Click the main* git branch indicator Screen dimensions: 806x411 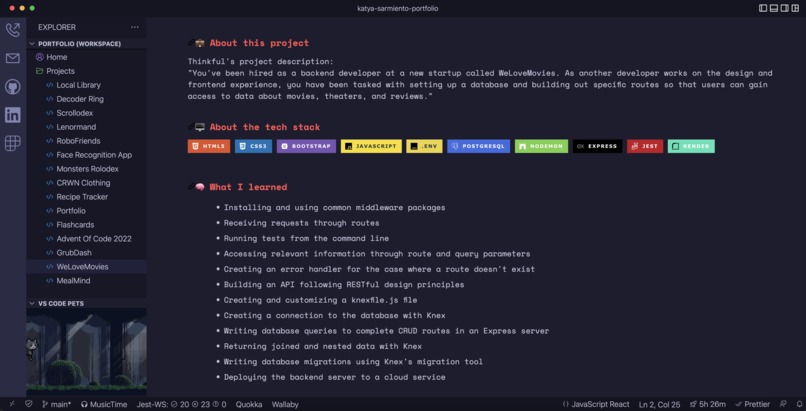coord(57,404)
